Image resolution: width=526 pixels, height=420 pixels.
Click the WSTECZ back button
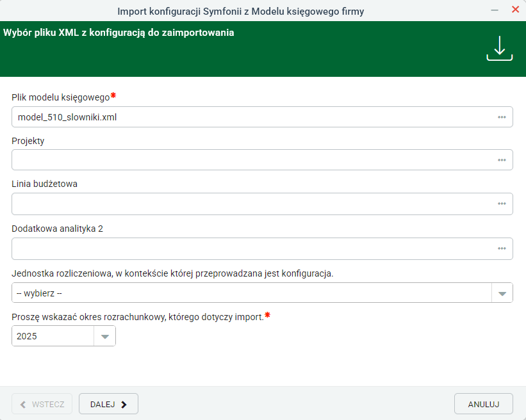coord(42,404)
